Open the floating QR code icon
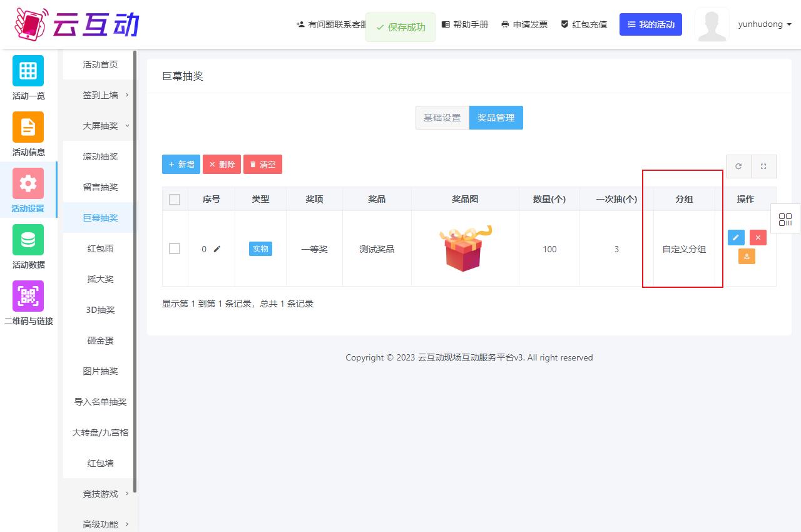 click(785, 219)
